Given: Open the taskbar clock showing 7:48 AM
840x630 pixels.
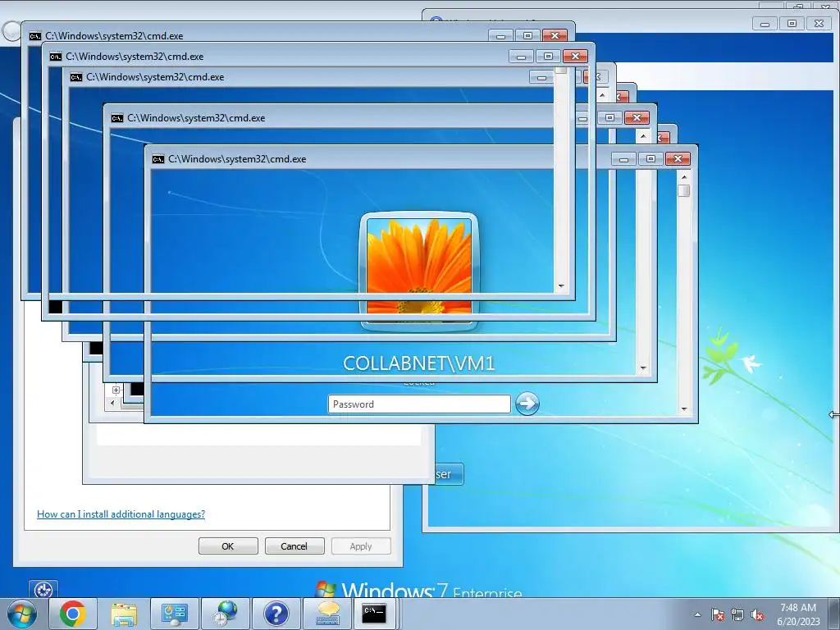Looking at the screenshot, I should 798,614.
